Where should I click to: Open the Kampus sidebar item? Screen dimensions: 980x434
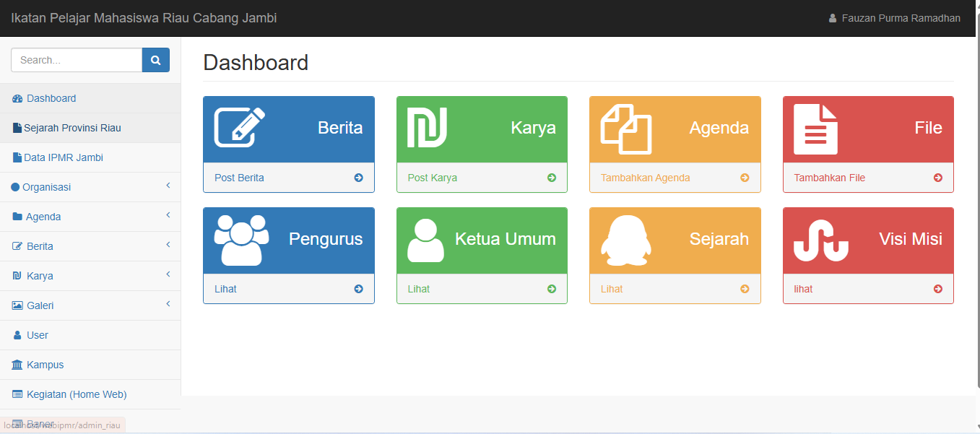[x=45, y=365]
